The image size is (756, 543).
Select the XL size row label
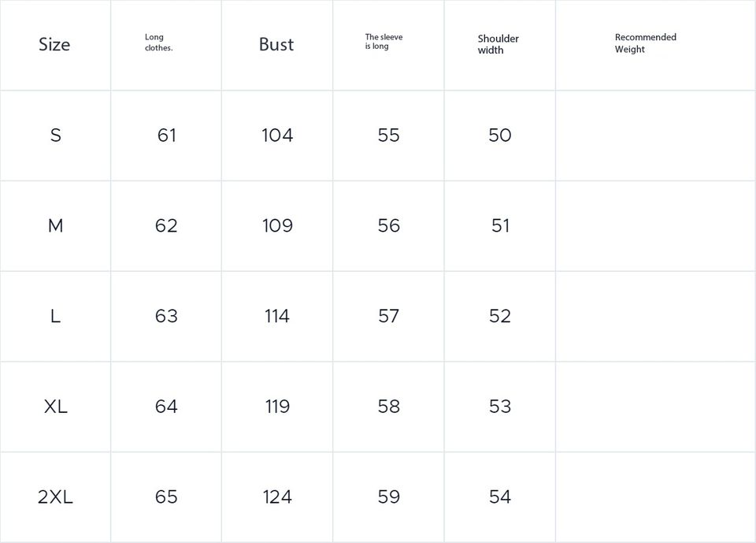pos(55,407)
